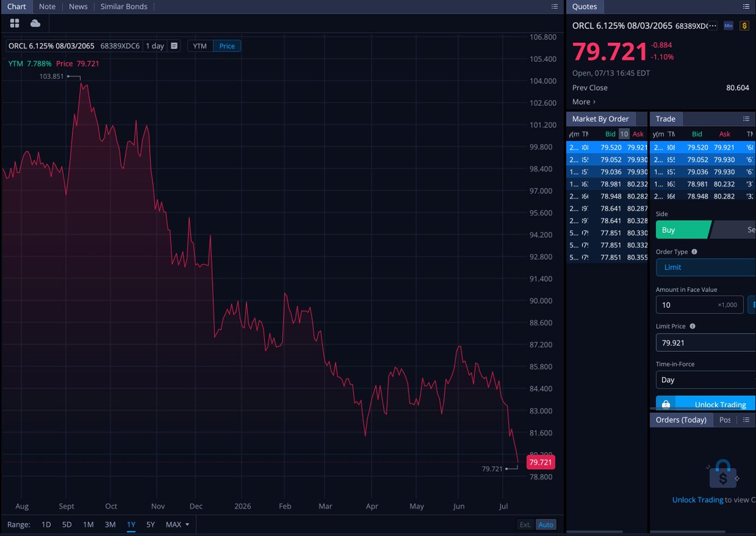Select the Orders (Today) tab
The height and width of the screenshot is (536, 756).
pyautogui.click(x=681, y=420)
